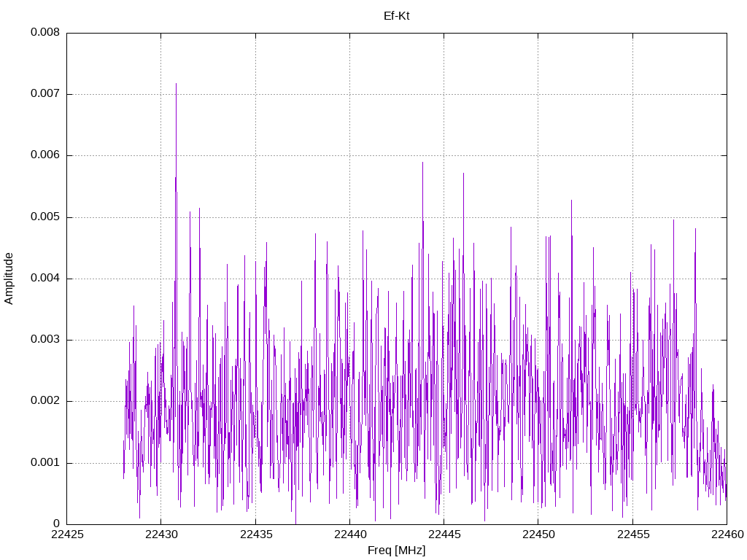Click x-axis tick label 22430
The width and height of the screenshot is (747, 560).
(161, 534)
